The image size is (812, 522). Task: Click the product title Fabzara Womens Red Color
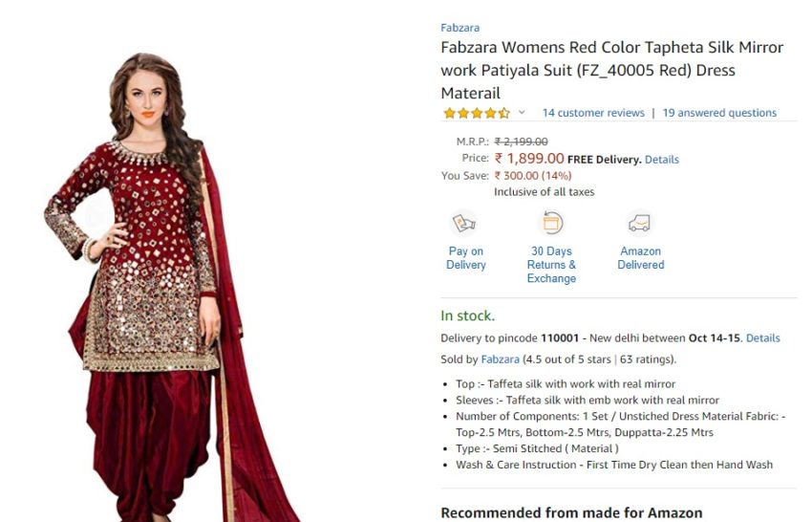click(612, 70)
